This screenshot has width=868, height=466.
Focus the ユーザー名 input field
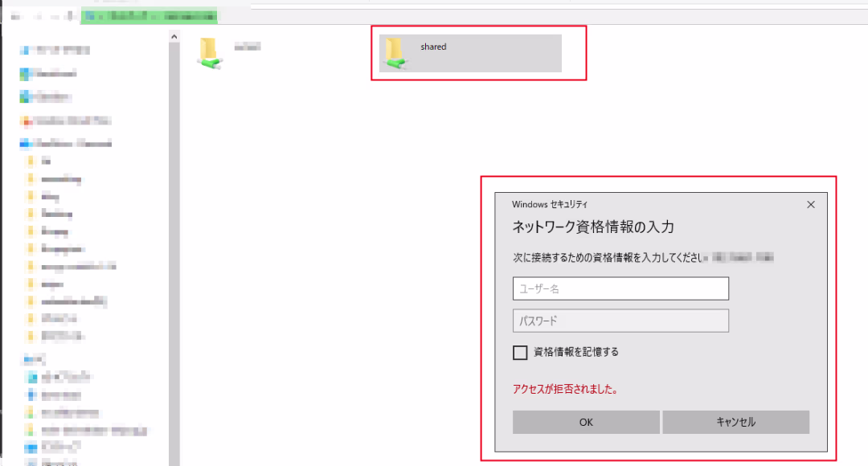(620, 289)
